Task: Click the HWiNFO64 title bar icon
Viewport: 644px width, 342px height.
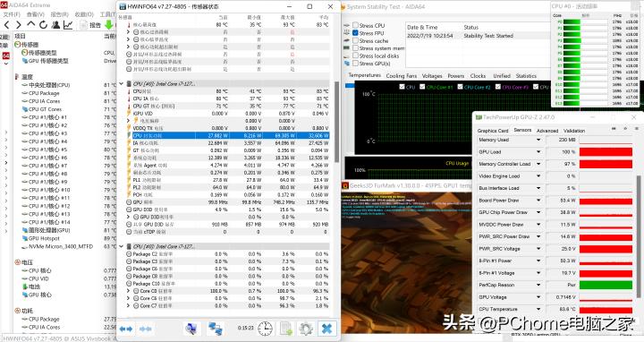Action: point(123,6)
